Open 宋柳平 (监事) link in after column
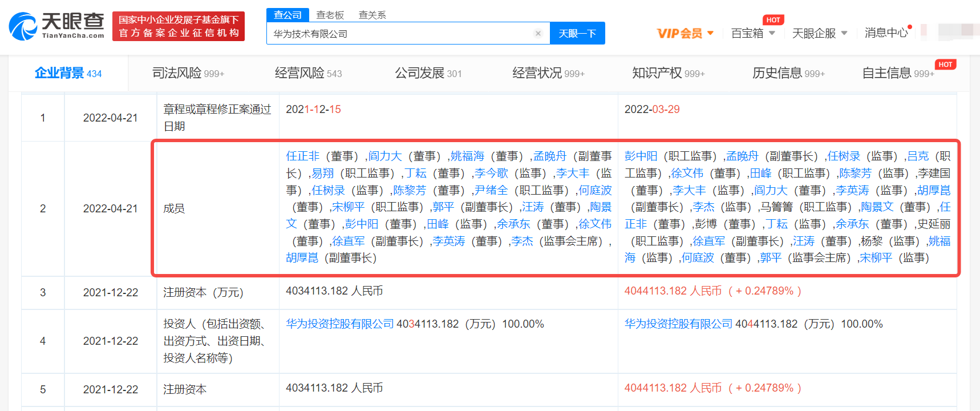 point(876,257)
